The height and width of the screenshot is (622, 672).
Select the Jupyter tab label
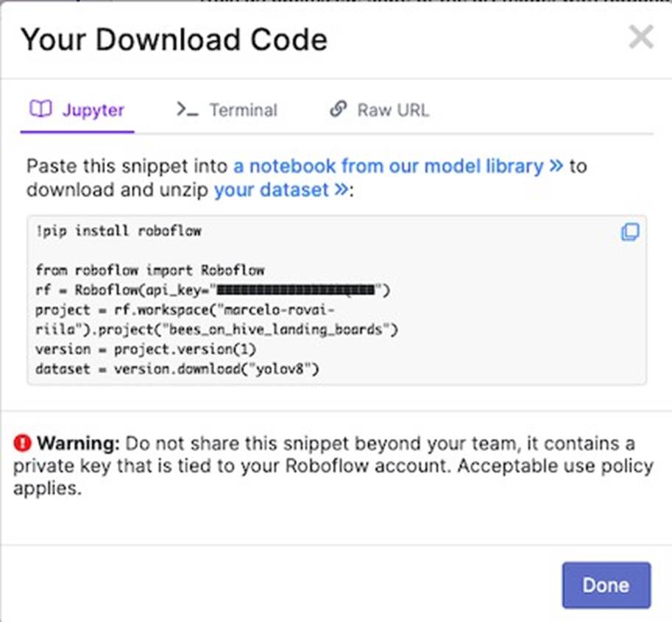coord(93,110)
